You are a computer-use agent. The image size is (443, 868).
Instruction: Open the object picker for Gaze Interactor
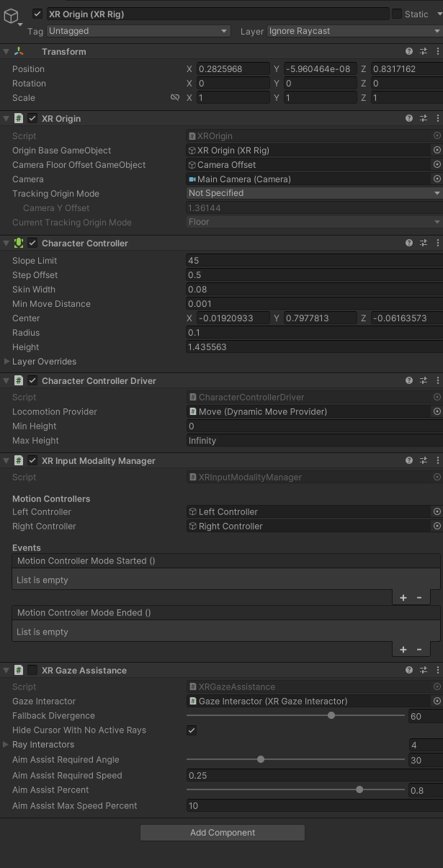click(x=437, y=701)
